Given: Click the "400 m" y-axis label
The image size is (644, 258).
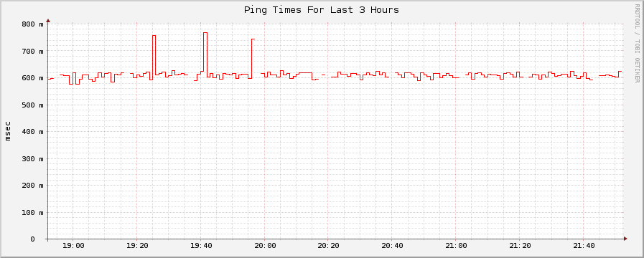Looking at the screenshot, I should pyautogui.click(x=32, y=132).
